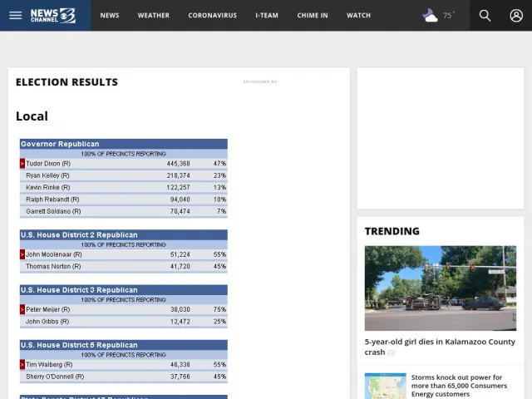Open the WATCH menu

coord(358,15)
